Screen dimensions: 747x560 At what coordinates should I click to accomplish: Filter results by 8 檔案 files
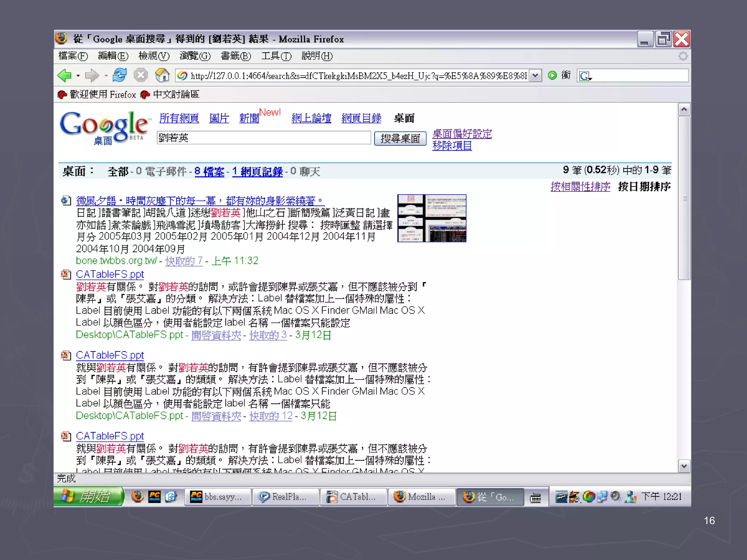coord(209,171)
